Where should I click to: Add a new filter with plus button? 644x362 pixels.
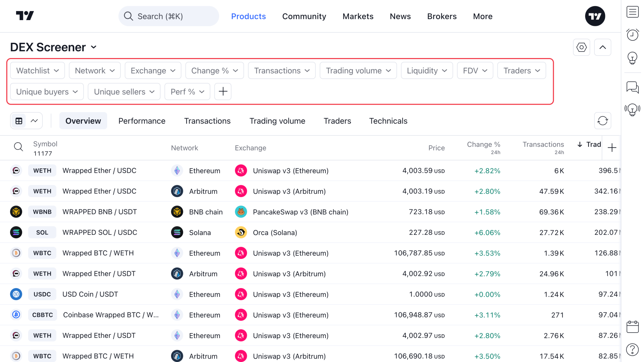223,91
